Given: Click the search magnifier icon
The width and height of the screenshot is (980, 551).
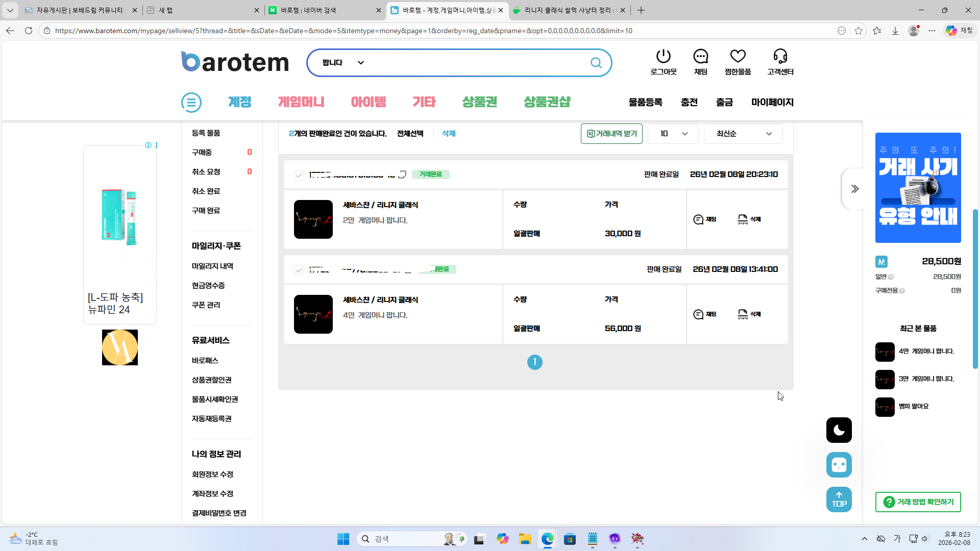Looking at the screenshot, I should (x=596, y=63).
